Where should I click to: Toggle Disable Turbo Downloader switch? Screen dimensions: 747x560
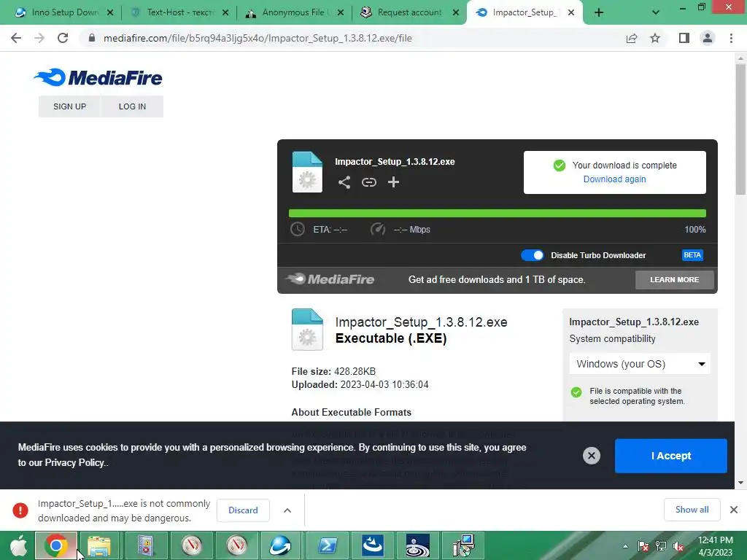coord(532,255)
